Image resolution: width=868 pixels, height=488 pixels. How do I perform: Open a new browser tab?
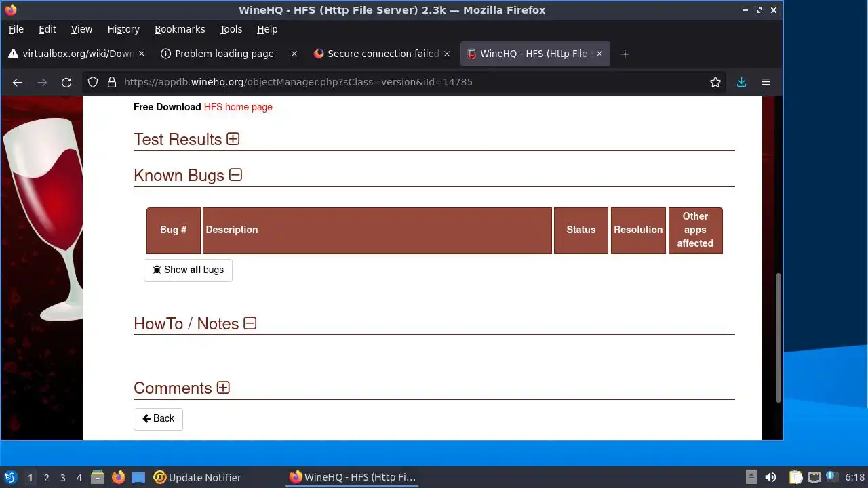point(625,54)
